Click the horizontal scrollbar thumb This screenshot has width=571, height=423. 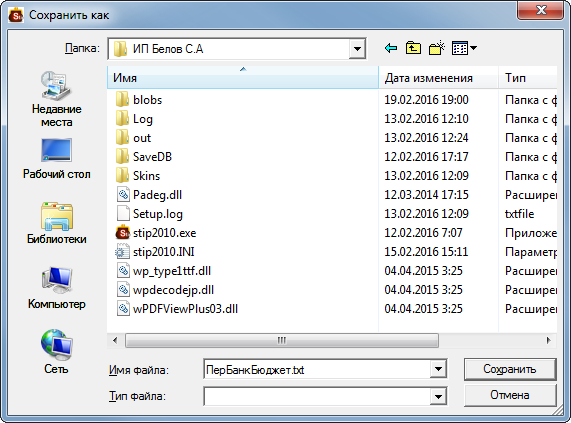pos(282,341)
